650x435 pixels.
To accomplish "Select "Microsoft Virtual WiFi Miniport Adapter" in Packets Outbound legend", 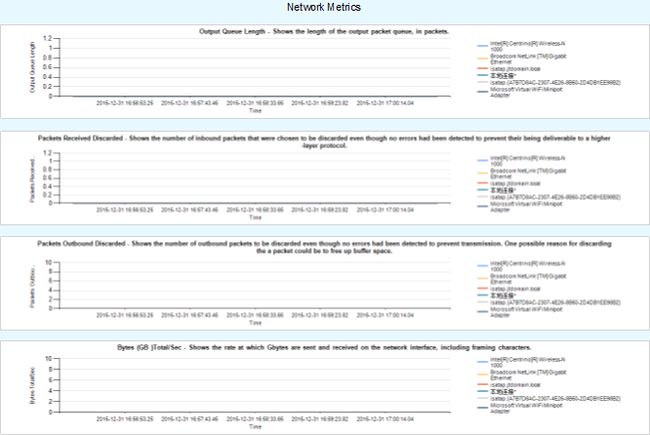I will coord(526,312).
